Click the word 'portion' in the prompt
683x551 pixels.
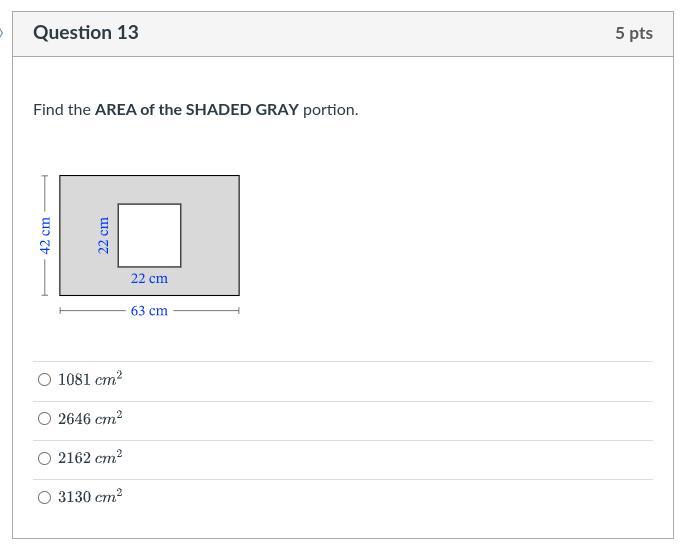click(329, 110)
